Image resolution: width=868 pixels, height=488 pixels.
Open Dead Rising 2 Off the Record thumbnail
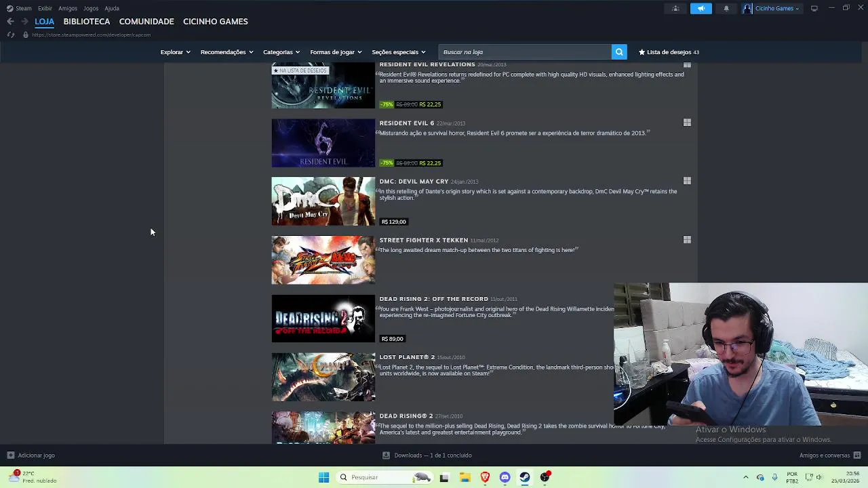point(323,319)
